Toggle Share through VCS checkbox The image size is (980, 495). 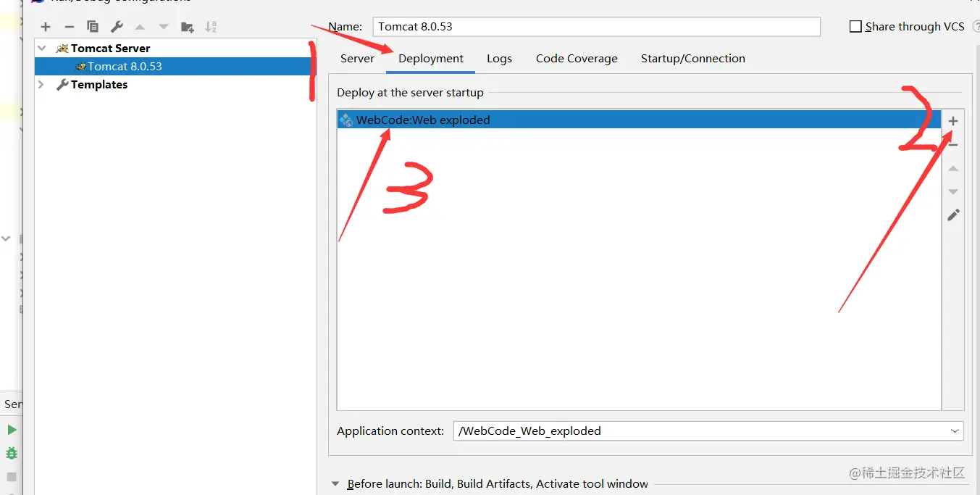pyautogui.click(x=855, y=27)
